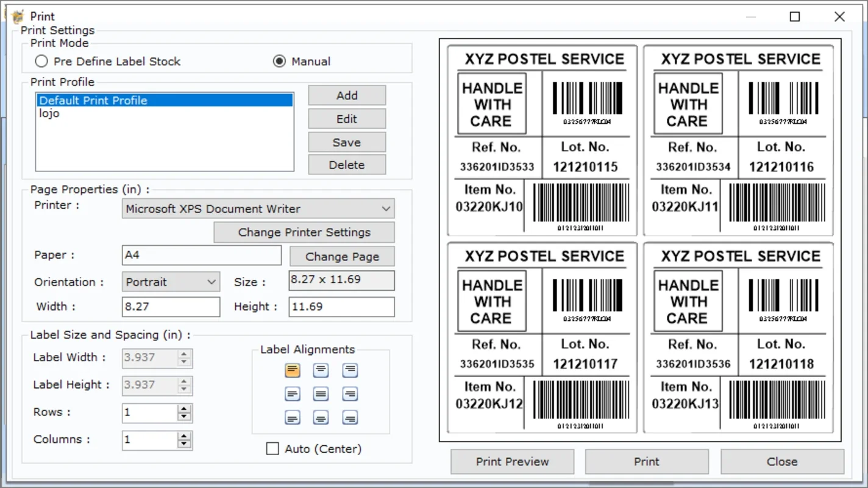Click preview label with Ref. No. 336201ID3534
868x488 pixels.
(x=739, y=140)
